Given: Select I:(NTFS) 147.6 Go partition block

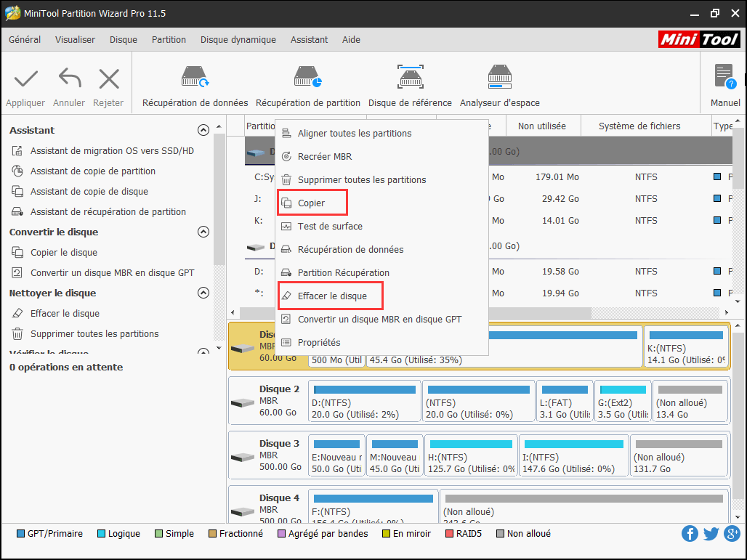Looking at the screenshot, I should click(573, 455).
